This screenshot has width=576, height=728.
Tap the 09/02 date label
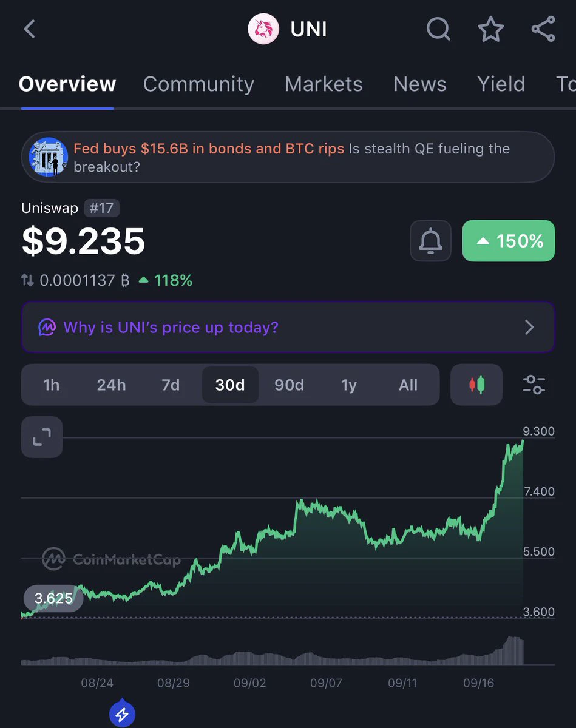click(x=250, y=683)
